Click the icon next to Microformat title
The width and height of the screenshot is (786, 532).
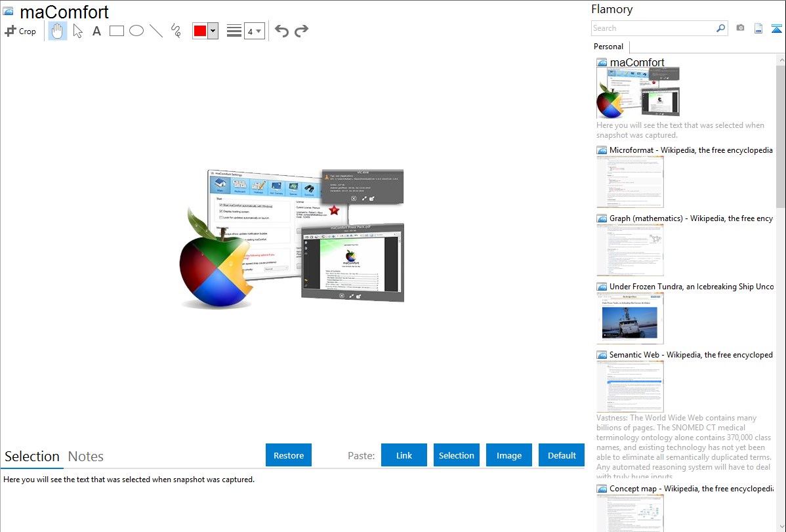pyautogui.click(x=602, y=150)
